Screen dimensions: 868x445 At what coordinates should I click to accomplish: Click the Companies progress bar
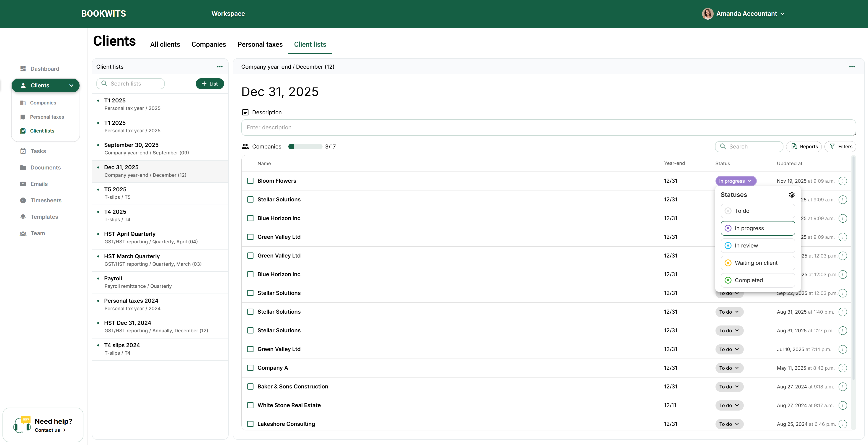305,147
